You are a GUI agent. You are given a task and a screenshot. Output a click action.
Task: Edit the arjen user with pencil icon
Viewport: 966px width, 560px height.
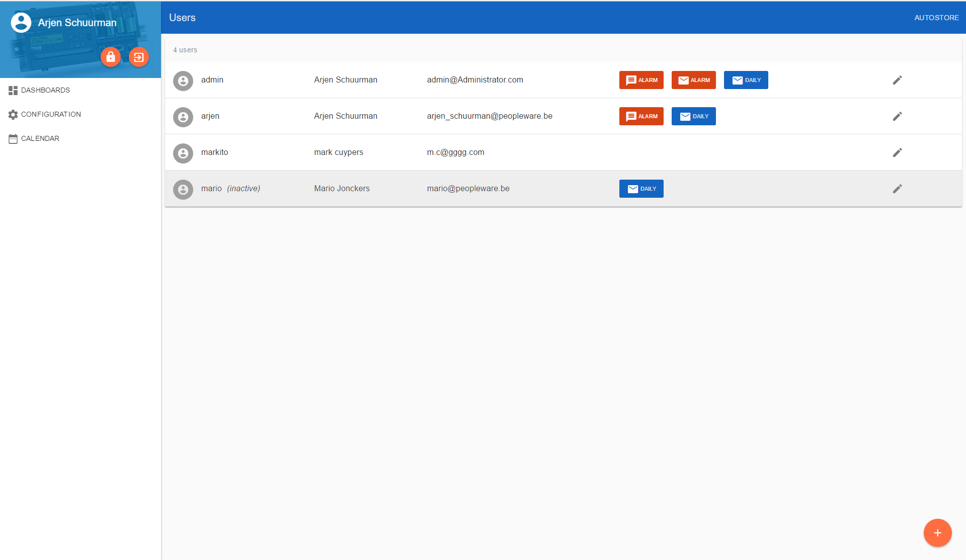click(897, 116)
